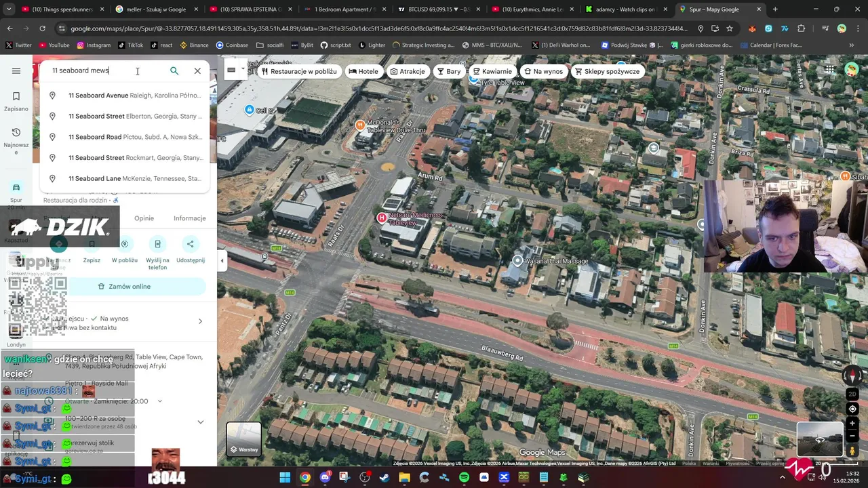This screenshot has height=488, width=868.
Task: Select suggestion 11 Seaboard Street Rockmart
Action: point(125,158)
